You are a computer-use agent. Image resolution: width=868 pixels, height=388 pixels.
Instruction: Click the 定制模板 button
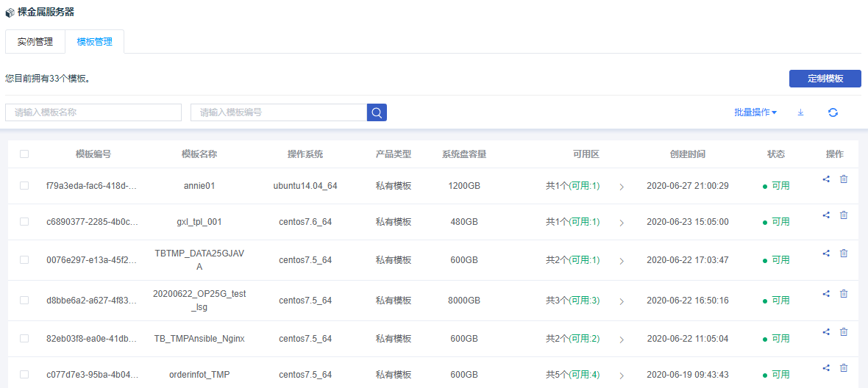coord(825,79)
